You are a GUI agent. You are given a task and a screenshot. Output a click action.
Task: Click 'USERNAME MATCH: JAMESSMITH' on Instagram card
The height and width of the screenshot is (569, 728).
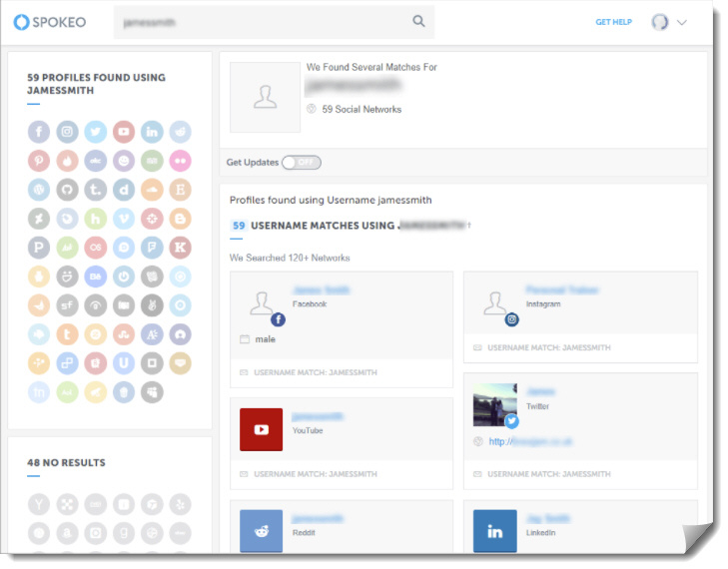[x=549, y=347]
